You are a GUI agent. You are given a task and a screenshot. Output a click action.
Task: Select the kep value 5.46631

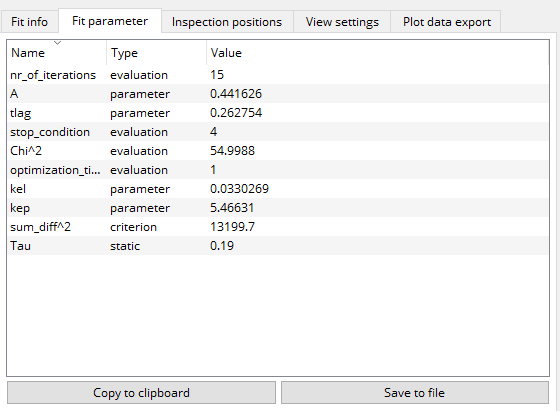pyautogui.click(x=232, y=208)
